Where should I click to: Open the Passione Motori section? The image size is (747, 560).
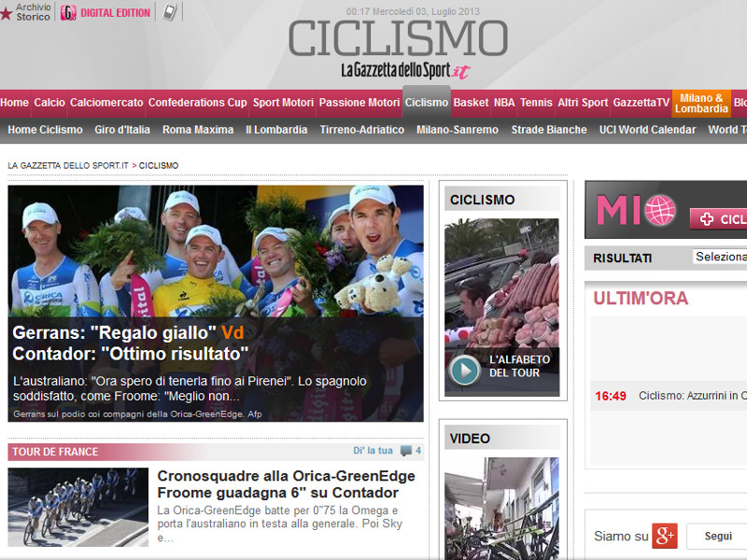tap(359, 103)
